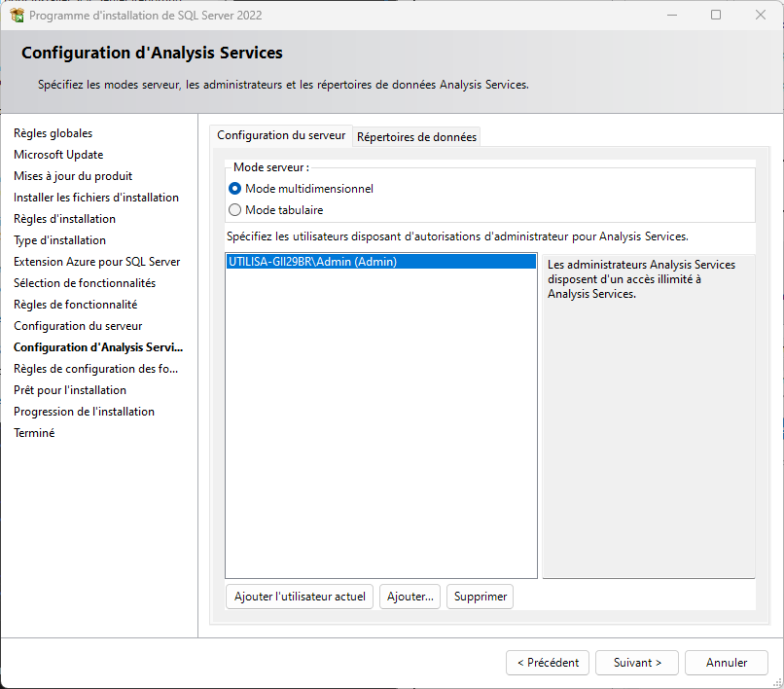Screen dimensions: 784x689
Task: Click the Ajouter... button
Action: click(x=410, y=597)
